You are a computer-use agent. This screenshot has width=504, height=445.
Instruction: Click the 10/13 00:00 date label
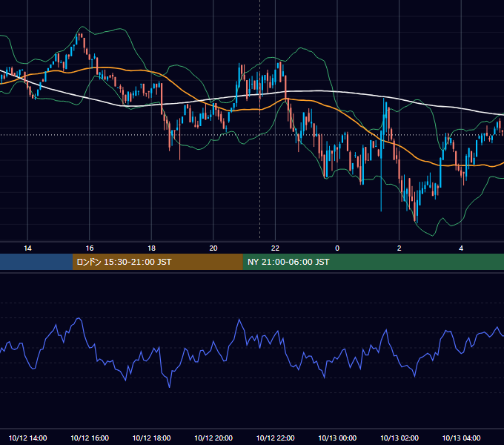pyautogui.click(x=337, y=438)
